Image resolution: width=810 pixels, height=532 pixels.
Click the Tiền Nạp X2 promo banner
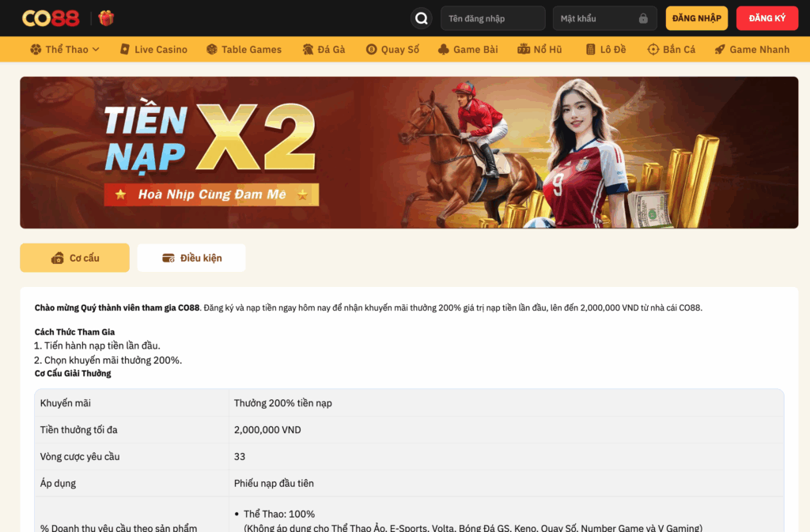pyautogui.click(x=409, y=153)
